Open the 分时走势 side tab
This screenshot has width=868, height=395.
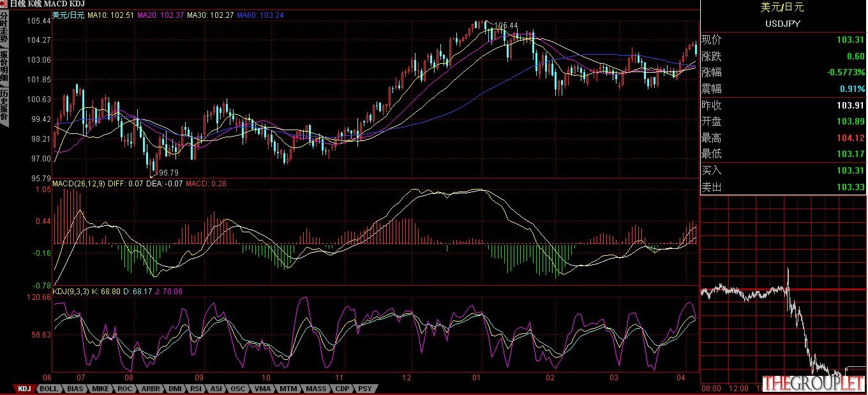pyautogui.click(x=4, y=29)
